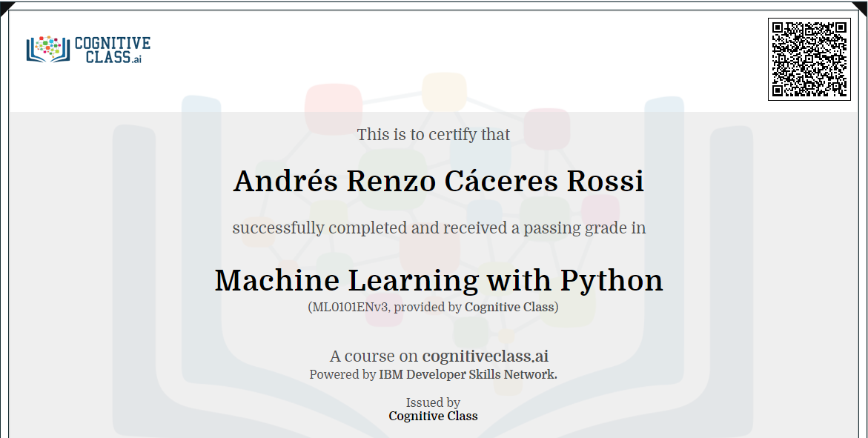Viewport: 868px width, 438px height.
Task: Click the "This is to certify that" heading
Action: tap(434, 134)
